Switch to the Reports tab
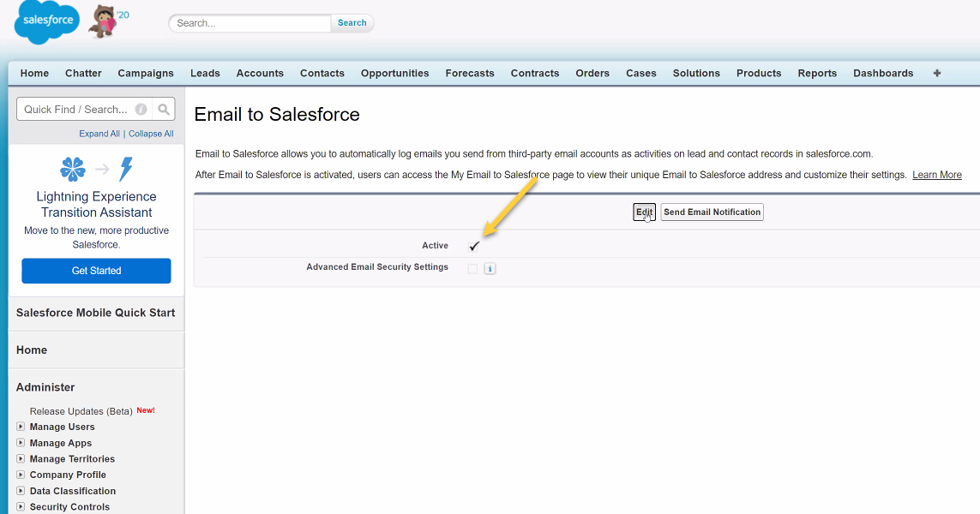The image size is (980, 514). (x=817, y=73)
